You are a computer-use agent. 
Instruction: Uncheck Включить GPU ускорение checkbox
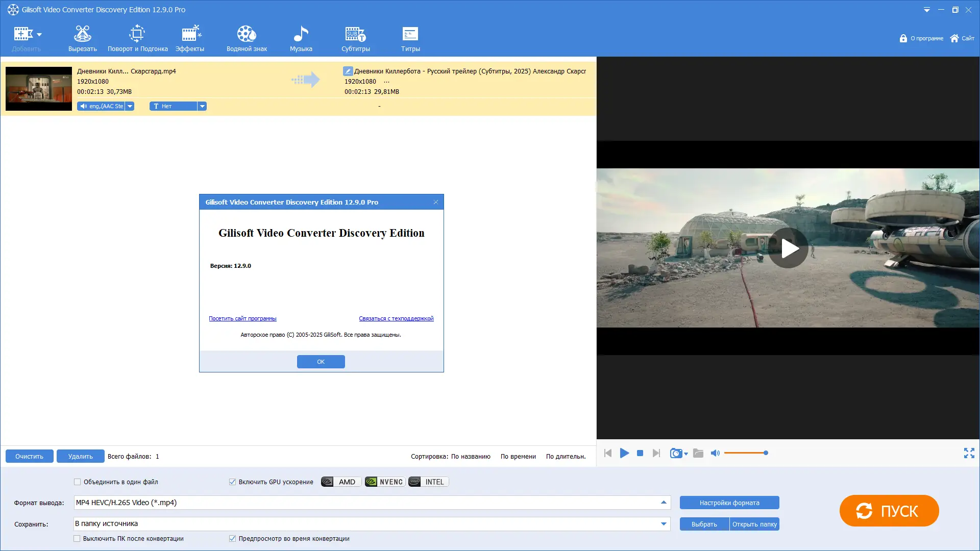tap(232, 482)
